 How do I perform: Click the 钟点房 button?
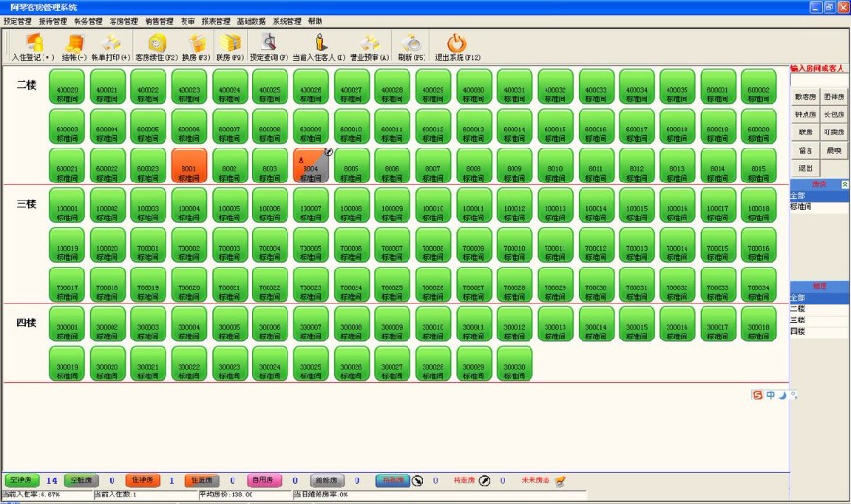click(x=805, y=114)
